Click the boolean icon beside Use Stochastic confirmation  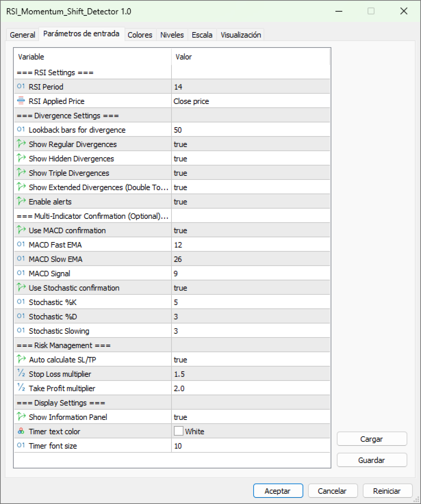[x=21, y=287]
